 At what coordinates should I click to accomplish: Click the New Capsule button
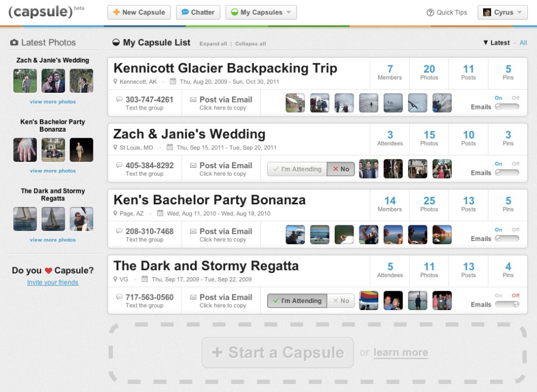[x=139, y=12]
